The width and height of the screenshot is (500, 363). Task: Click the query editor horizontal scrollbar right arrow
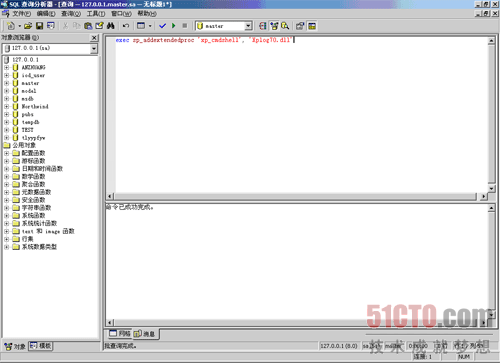coord(483,196)
